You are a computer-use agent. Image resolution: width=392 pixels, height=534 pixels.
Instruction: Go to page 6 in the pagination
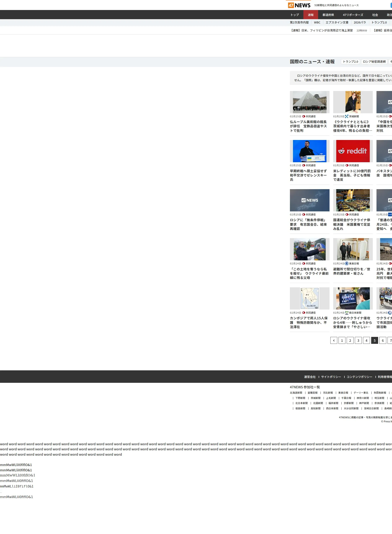(383, 341)
